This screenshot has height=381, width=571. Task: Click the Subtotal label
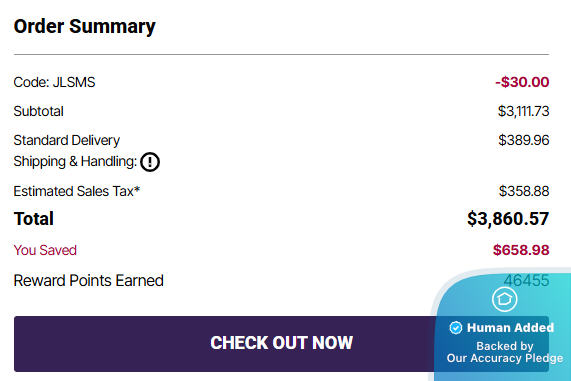[39, 111]
